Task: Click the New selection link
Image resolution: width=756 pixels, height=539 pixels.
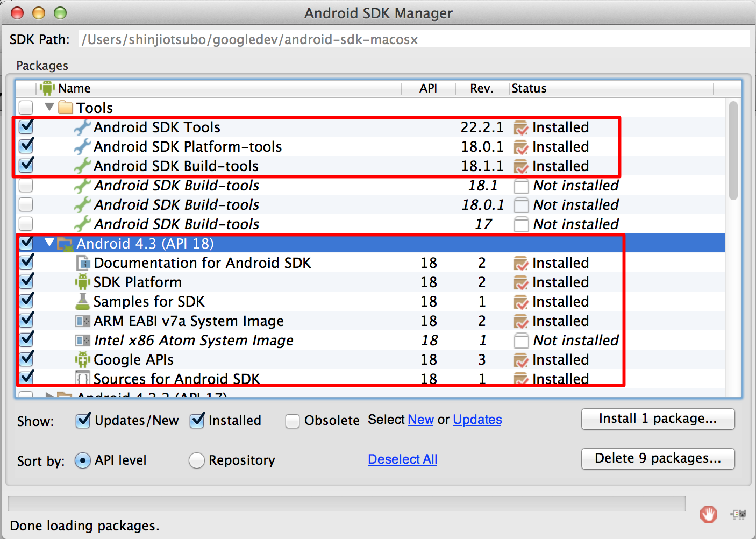Action: coord(421,420)
